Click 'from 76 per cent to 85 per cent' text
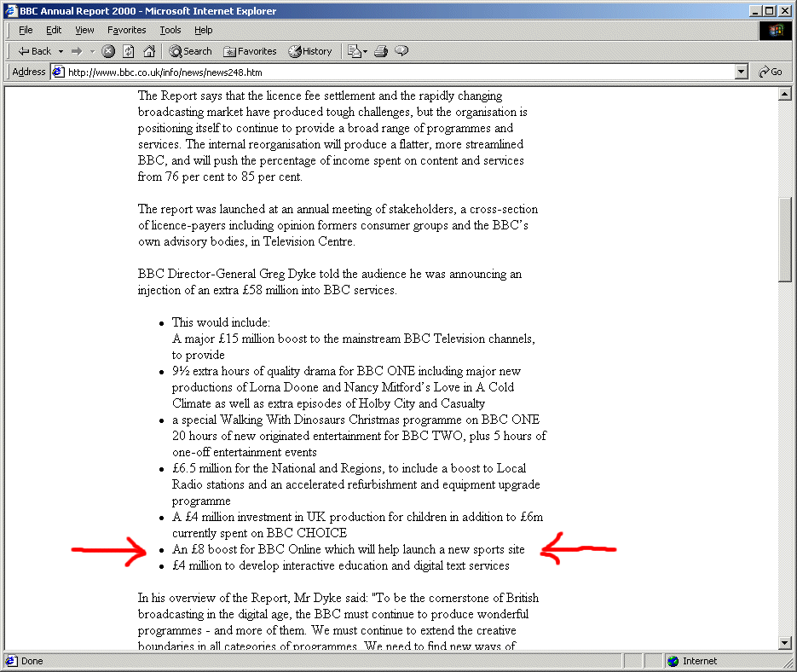This screenshot has height=672, width=797. pos(220,177)
